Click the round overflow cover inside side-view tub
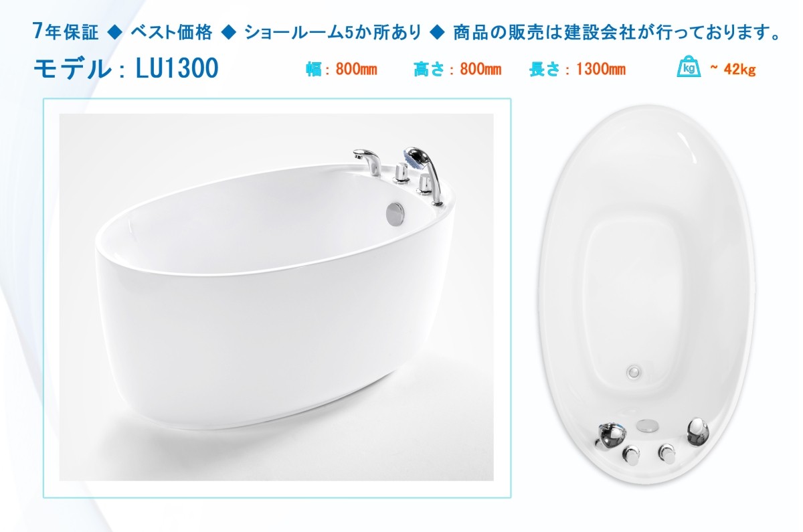Viewport: 803px width, 532px height. (396, 211)
